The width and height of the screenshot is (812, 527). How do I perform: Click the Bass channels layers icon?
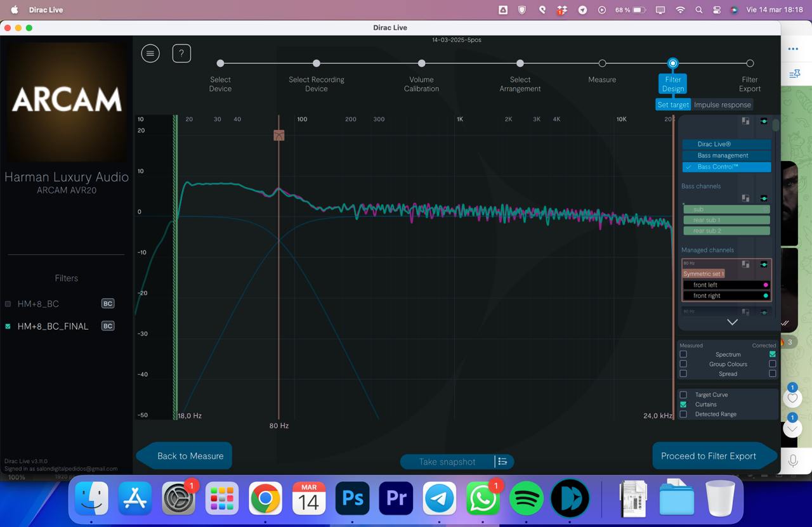click(x=746, y=198)
